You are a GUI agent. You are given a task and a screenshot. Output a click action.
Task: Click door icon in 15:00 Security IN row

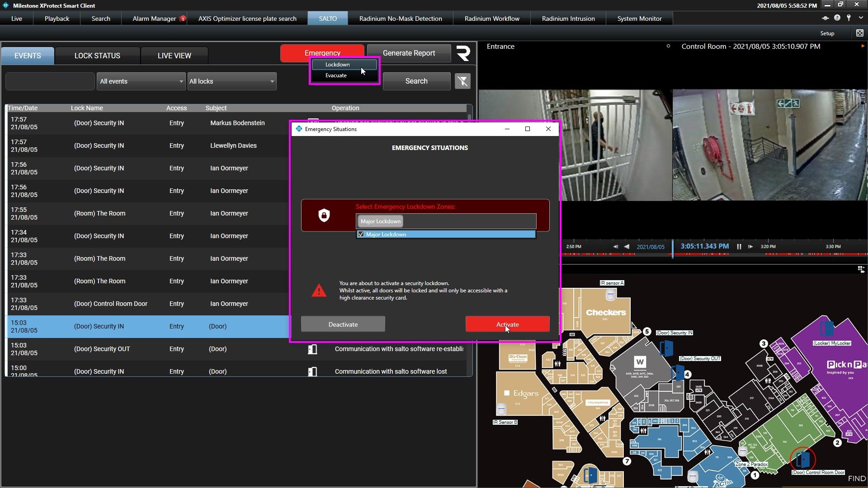pos(312,371)
